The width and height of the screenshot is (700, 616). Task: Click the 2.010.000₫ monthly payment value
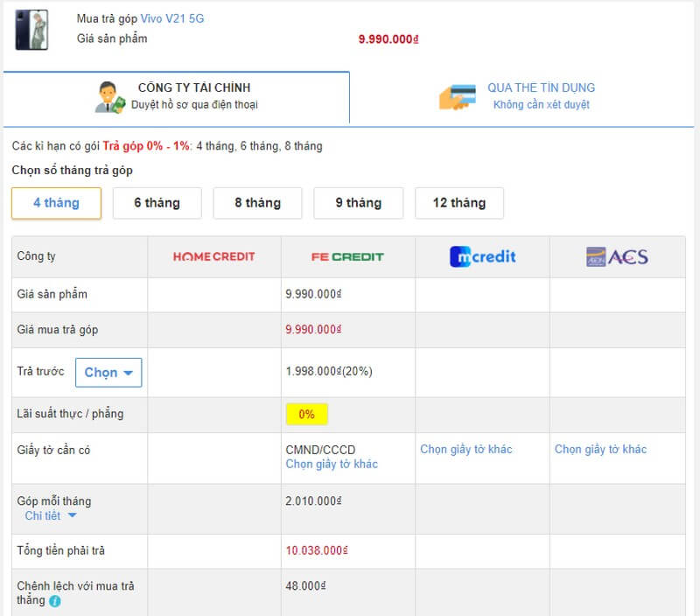tap(313, 501)
